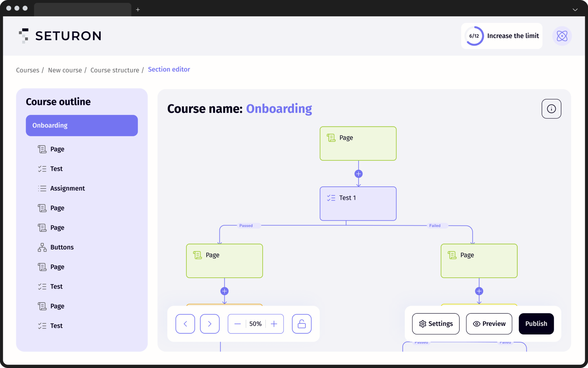The image size is (588, 368).
Task: Open the atom-shaped AI assistant icon
Action: coord(562,36)
